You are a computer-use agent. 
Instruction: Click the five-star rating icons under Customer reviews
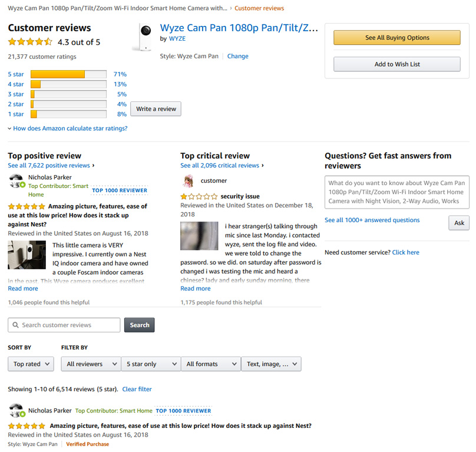(30, 42)
